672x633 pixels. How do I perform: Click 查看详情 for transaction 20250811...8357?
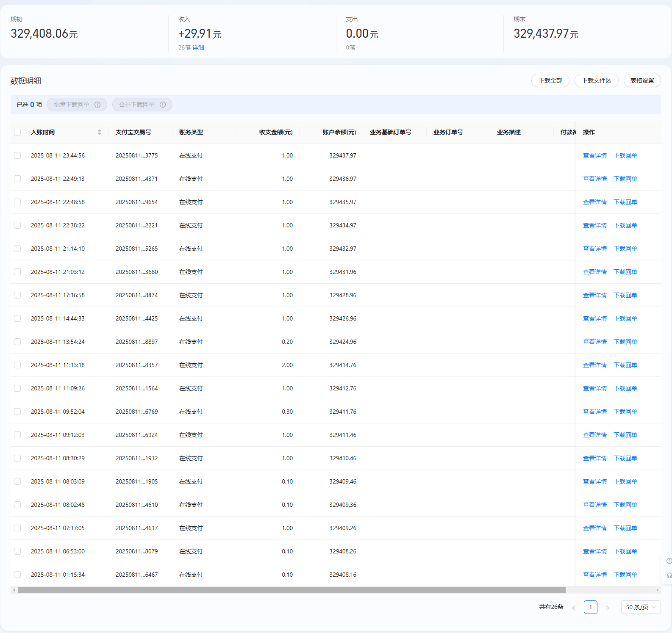(x=595, y=365)
